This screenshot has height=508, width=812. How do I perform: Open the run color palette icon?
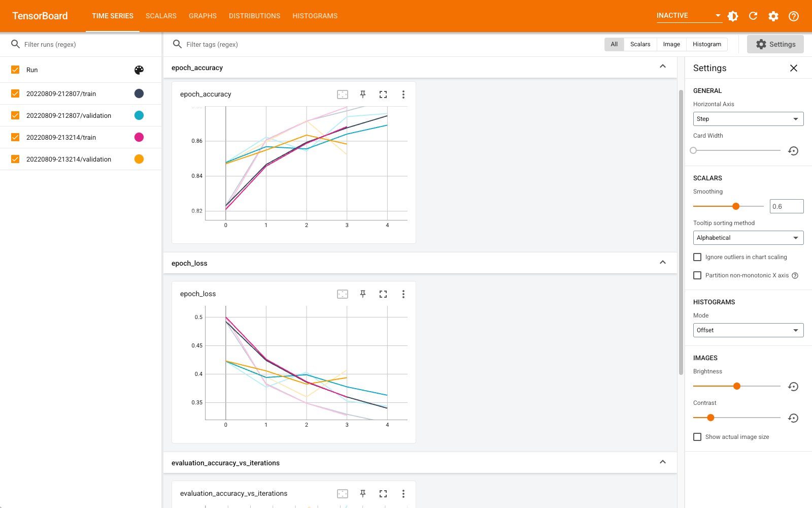pyautogui.click(x=139, y=70)
